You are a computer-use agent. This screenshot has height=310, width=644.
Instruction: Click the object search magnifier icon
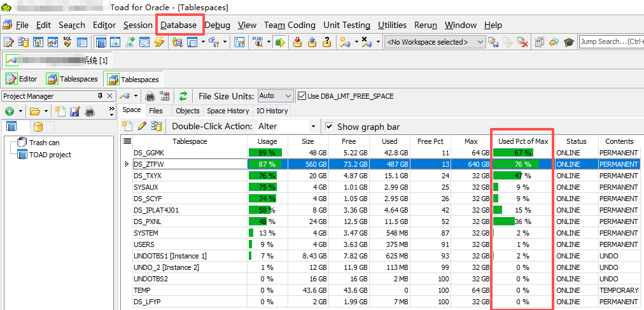tap(178, 42)
